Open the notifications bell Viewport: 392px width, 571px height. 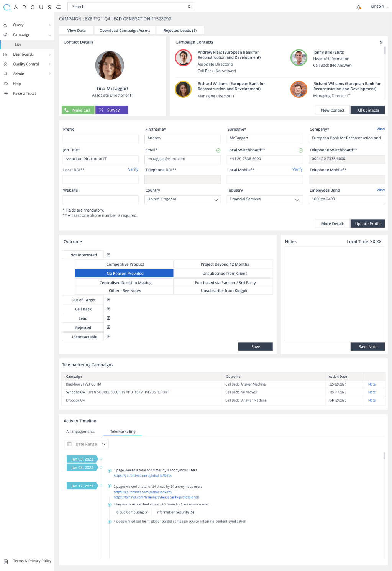(359, 7)
